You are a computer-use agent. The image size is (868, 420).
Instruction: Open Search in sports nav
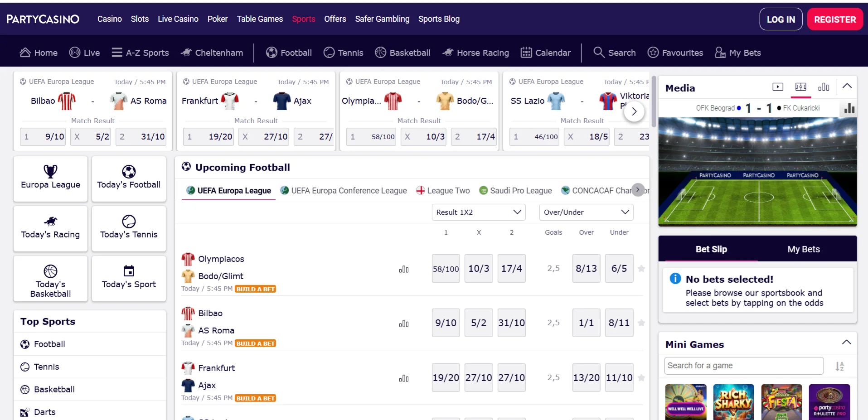pos(615,53)
